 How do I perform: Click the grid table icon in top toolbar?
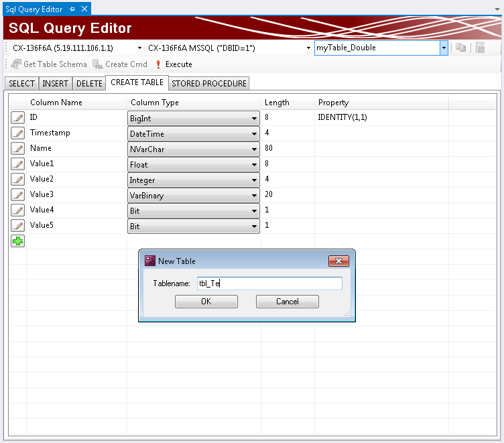pyautogui.click(x=481, y=48)
